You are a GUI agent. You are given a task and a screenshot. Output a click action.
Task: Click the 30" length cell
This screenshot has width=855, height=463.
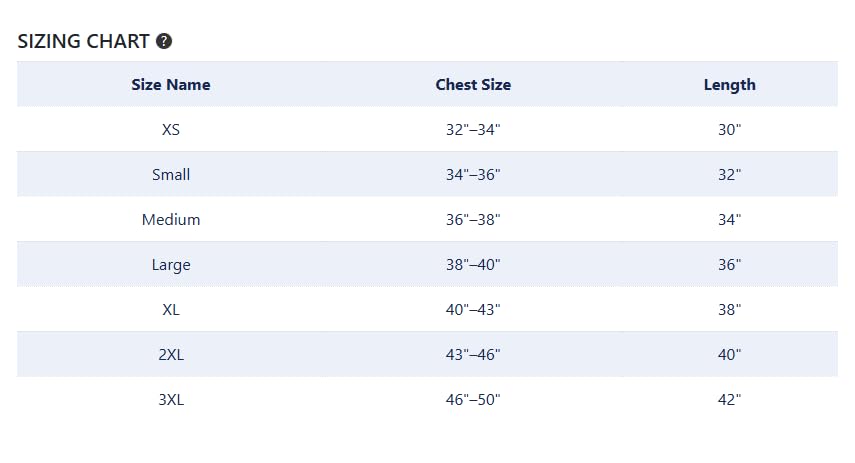click(730, 130)
